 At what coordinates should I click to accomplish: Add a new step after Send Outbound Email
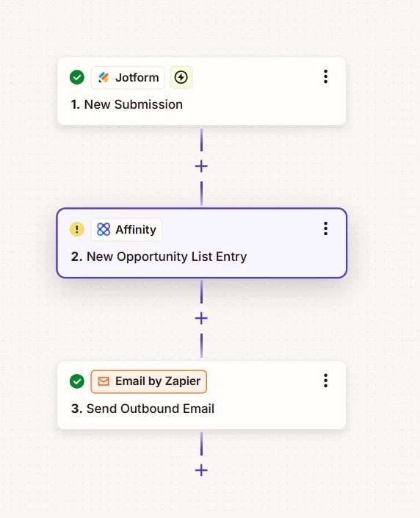coord(201,470)
